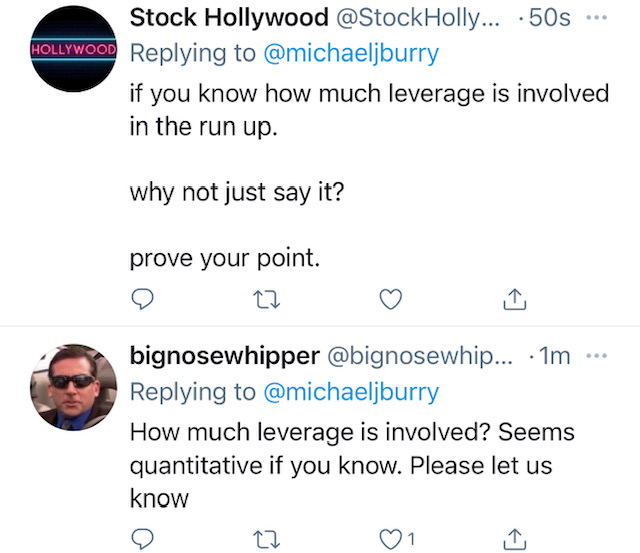The width and height of the screenshot is (640, 553).
Task: Open @michaeljburry link in Stock Hollywood's reply
Action: point(350,51)
